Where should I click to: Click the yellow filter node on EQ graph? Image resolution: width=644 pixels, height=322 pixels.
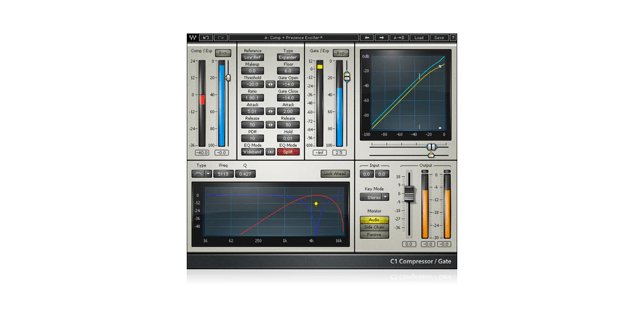(x=316, y=204)
